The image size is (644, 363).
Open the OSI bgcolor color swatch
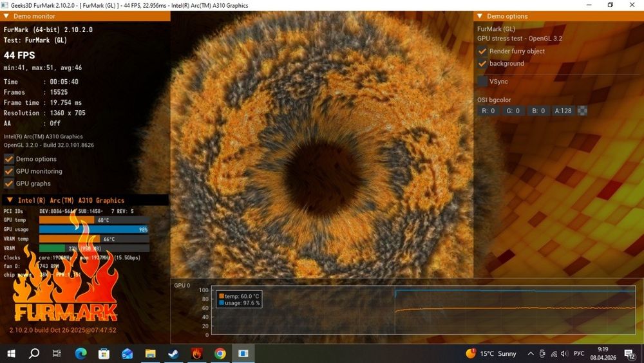(582, 111)
